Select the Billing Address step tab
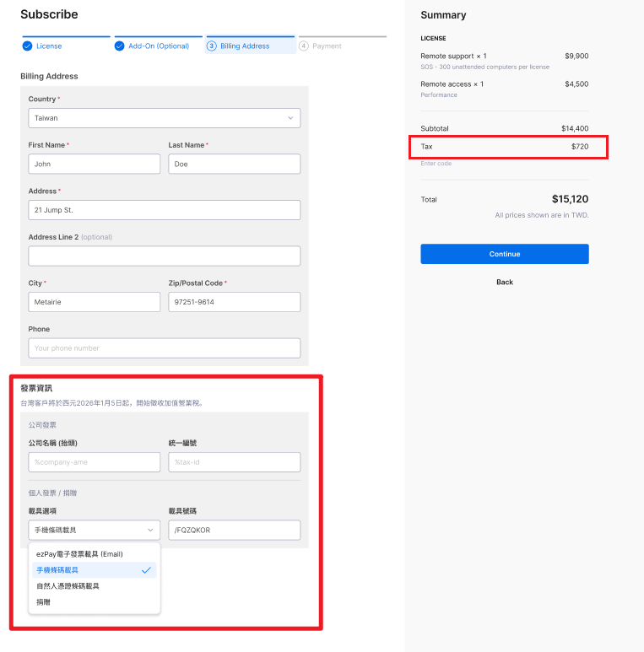This screenshot has height=652, width=644. click(x=250, y=46)
